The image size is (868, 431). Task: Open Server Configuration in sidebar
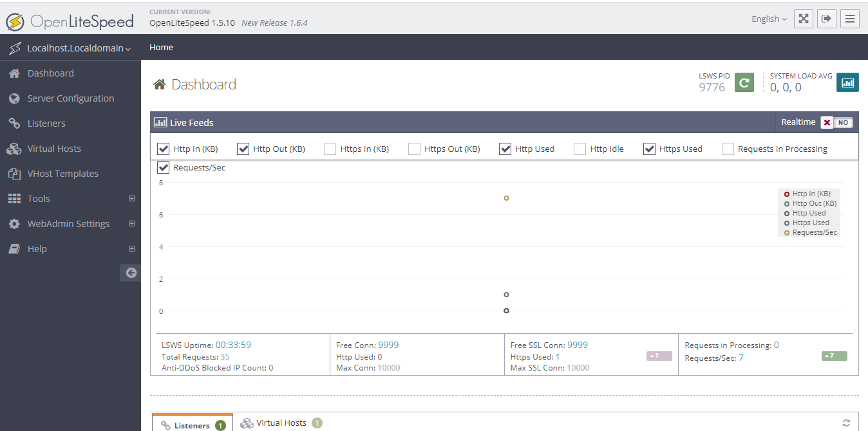[x=70, y=98]
